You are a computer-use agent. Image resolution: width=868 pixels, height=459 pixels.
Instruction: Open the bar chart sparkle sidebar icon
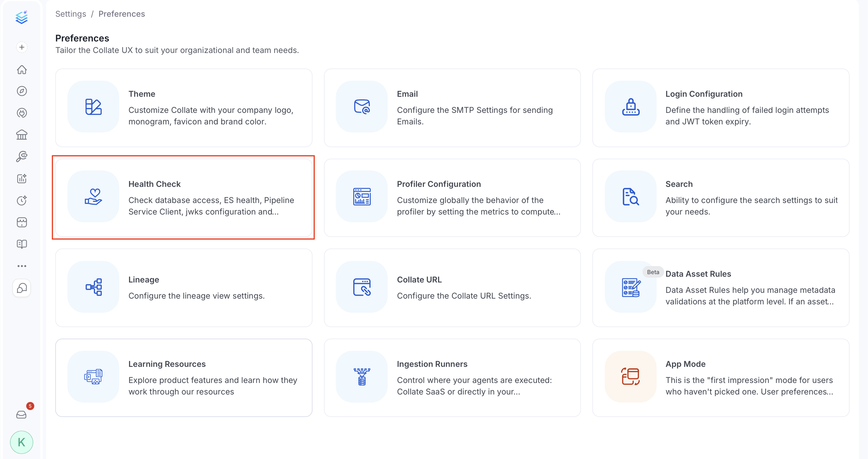tap(22, 178)
